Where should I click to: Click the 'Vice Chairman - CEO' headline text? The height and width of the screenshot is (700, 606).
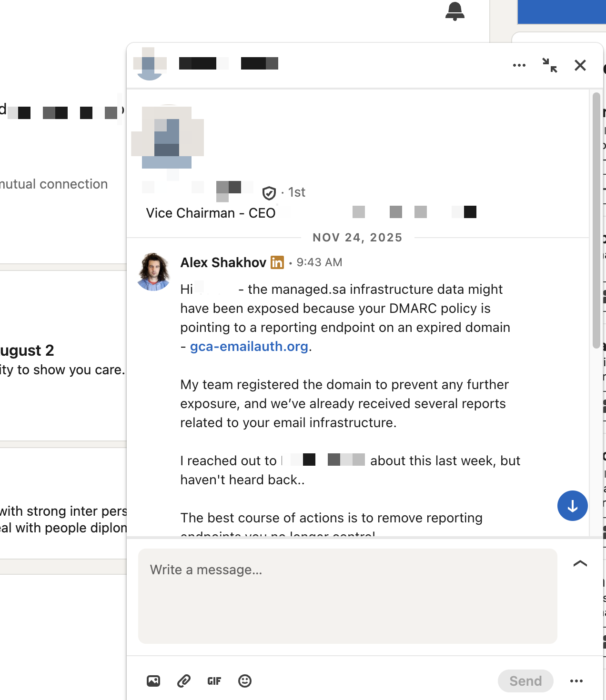211,213
